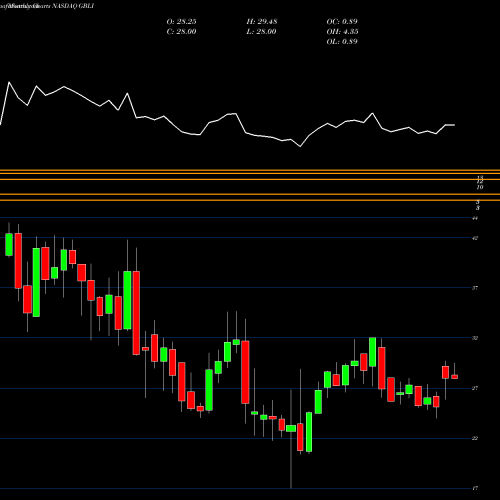Select the low price text L: 28.00
The image size is (500, 500).
click(261, 32)
